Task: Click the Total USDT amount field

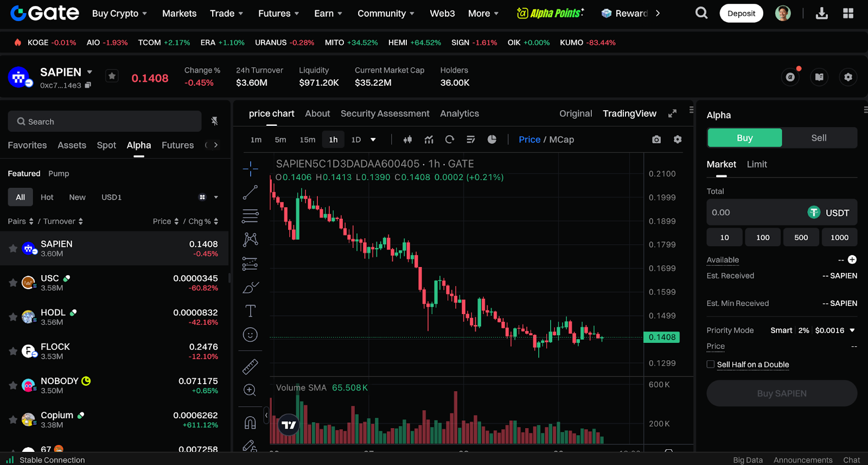Action: 782,212
